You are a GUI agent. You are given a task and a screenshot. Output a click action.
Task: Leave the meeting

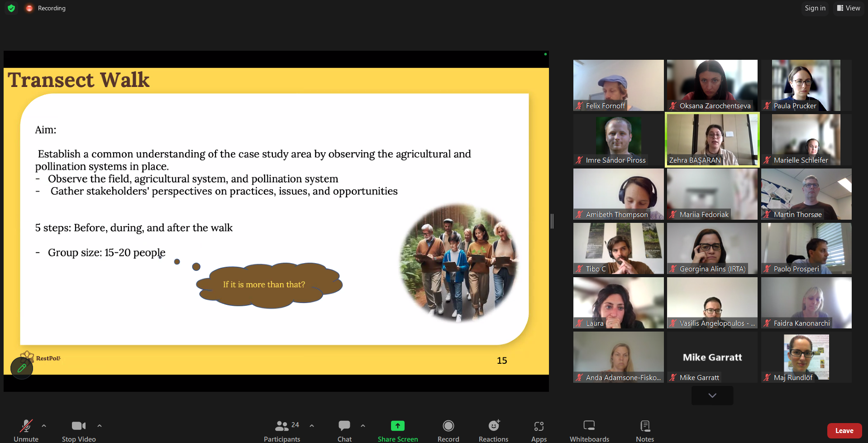844,431
